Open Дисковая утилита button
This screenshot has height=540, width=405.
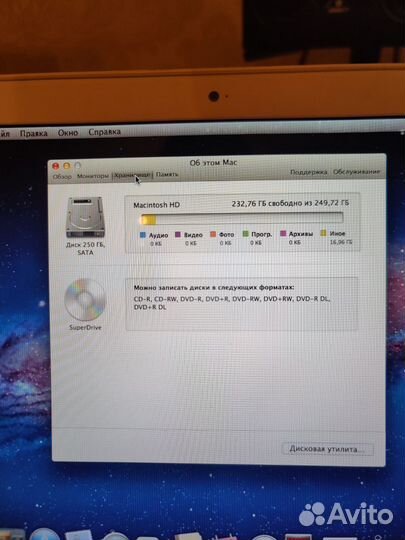point(328,449)
